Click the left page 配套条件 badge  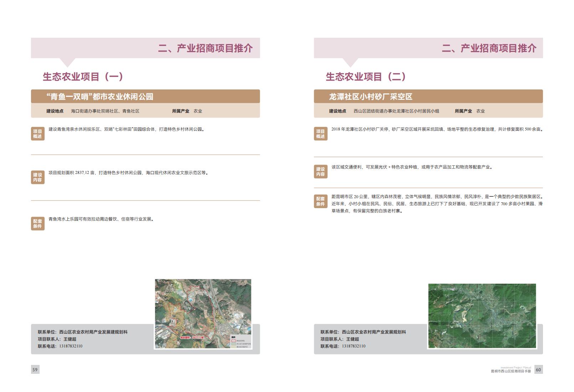tap(38, 223)
